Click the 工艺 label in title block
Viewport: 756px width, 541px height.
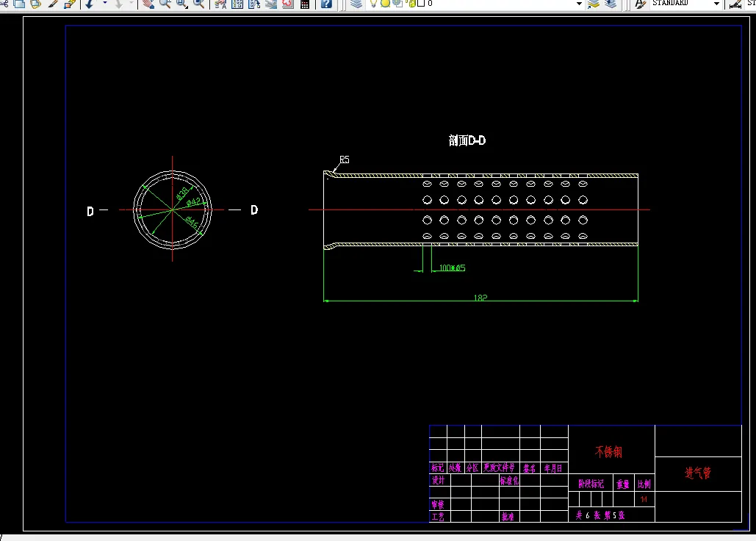tap(438, 517)
